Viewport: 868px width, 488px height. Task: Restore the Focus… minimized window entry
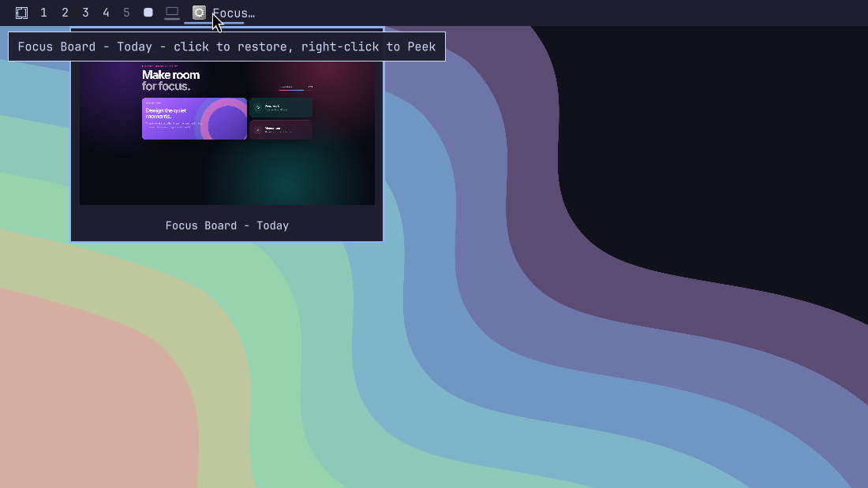223,13
